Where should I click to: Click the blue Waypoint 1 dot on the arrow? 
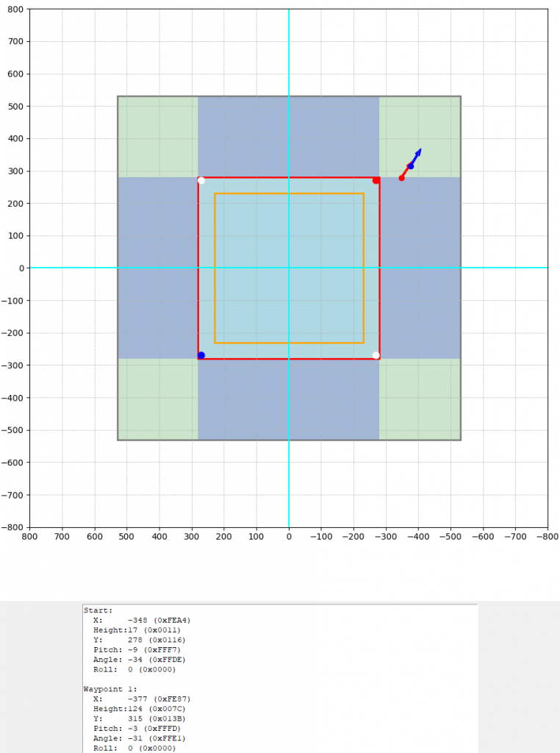point(410,166)
